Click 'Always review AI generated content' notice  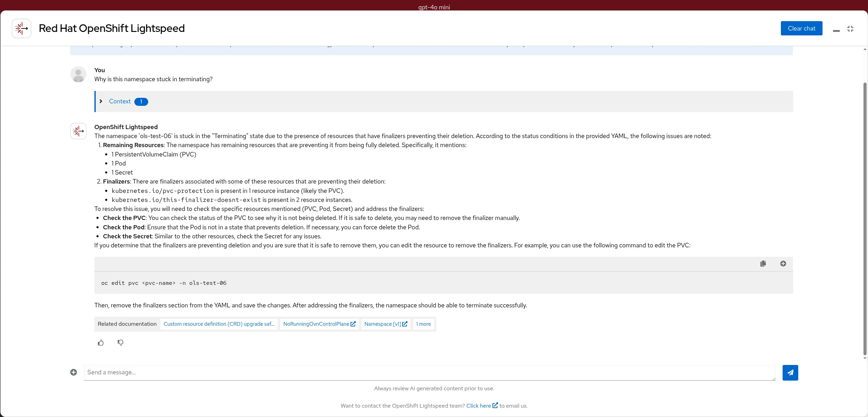click(x=434, y=389)
